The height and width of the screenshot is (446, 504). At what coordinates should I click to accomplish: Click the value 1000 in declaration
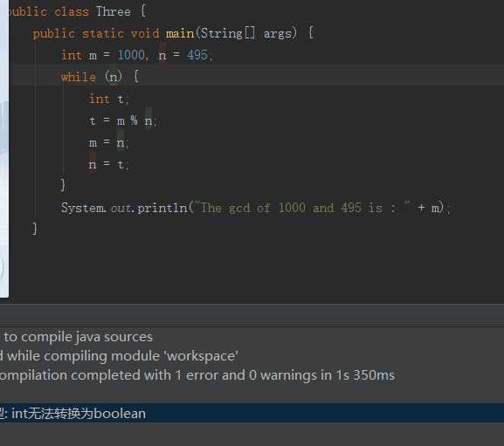[x=131, y=55]
